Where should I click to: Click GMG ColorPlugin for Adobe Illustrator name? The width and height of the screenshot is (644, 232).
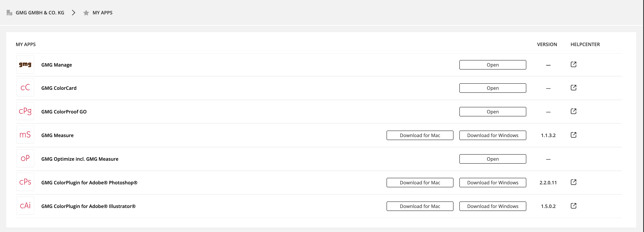[88, 206]
